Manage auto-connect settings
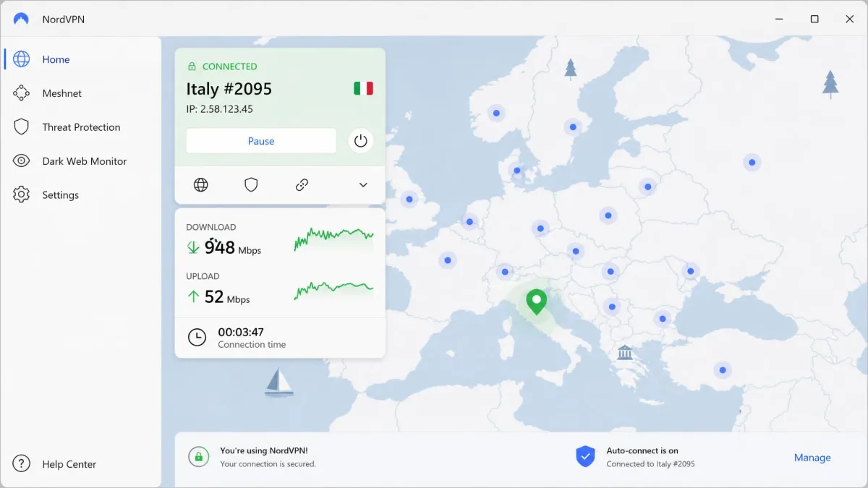Image resolution: width=868 pixels, height=488 pixels. tap(812, 458)
